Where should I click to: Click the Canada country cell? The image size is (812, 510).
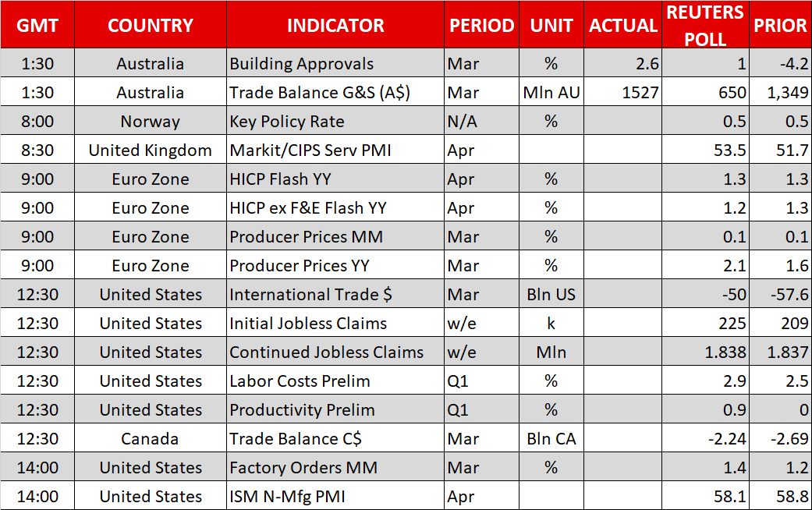151,439
